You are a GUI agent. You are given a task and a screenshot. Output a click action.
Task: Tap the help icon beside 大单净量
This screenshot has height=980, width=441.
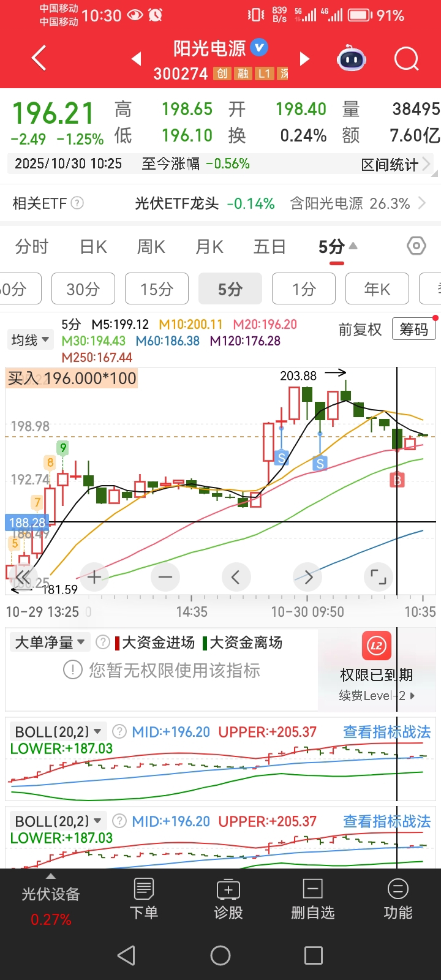pos(103,642)
